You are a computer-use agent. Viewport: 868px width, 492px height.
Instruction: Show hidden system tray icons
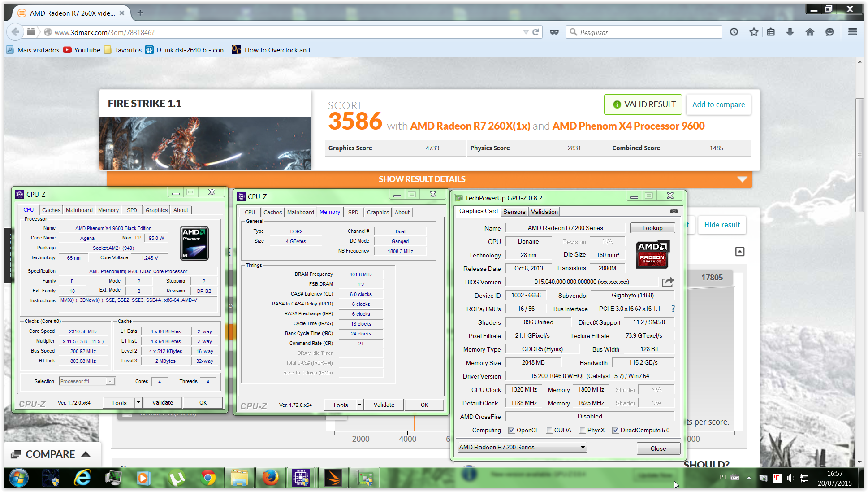click(749, 478)
